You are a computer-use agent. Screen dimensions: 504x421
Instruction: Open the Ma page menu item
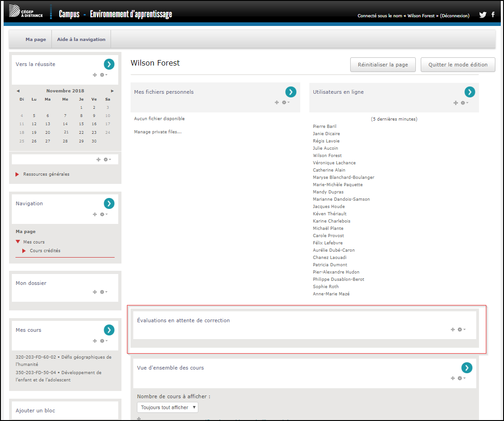(35, 40)
